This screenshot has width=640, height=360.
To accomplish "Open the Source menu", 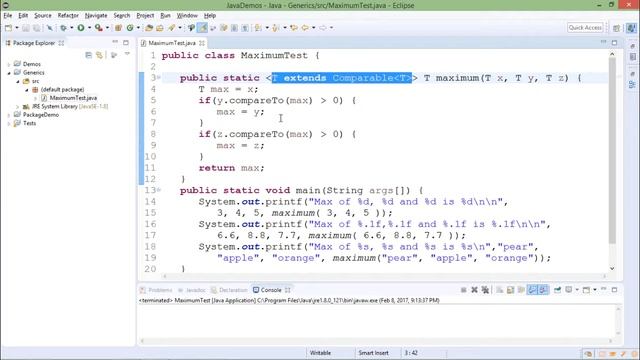I will [x=42, y=16].
